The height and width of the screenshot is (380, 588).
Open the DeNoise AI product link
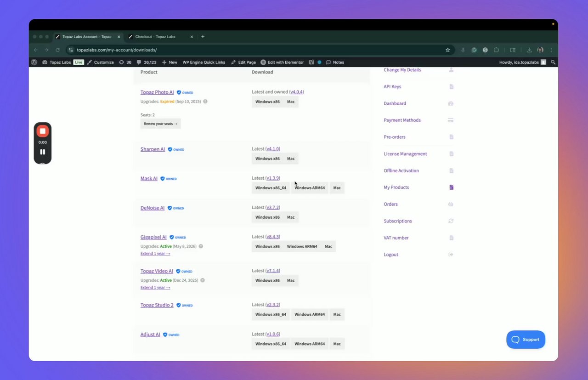pyautogui.click(x=153, y=208)
